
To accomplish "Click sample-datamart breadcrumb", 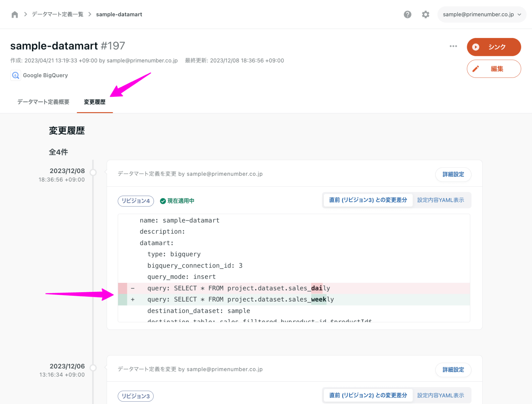I will pyautogui.click(x=119, y=14).
